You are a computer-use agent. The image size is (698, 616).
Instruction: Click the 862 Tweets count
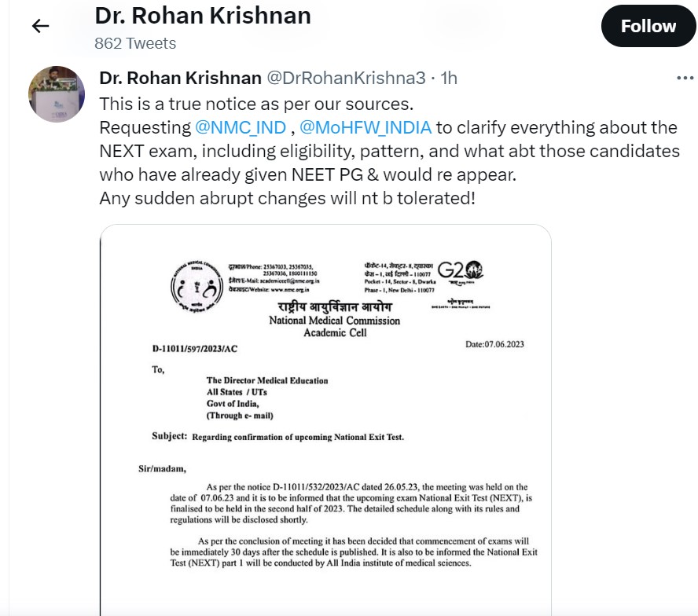tap(135, 43)
